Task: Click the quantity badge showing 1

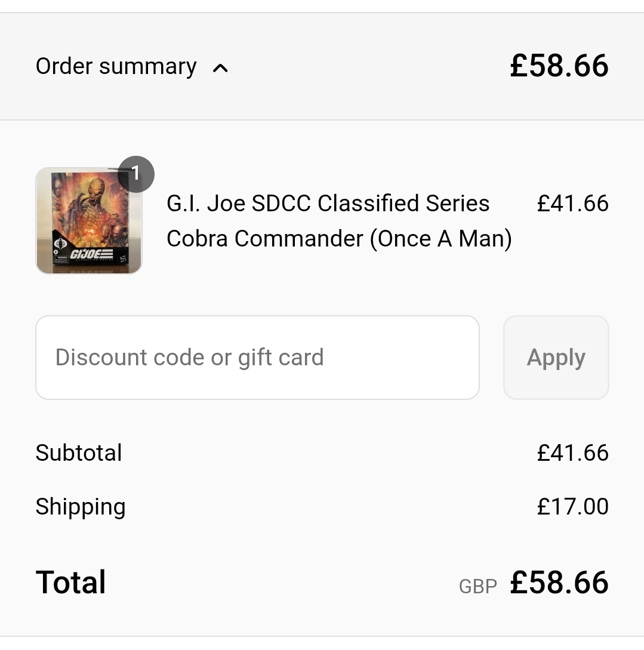Action: (x=135, y=174)
